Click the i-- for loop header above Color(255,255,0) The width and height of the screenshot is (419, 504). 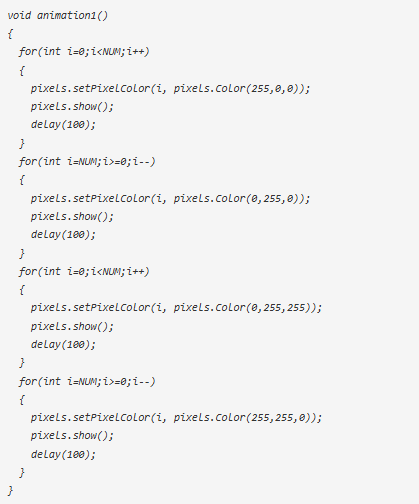87,382
